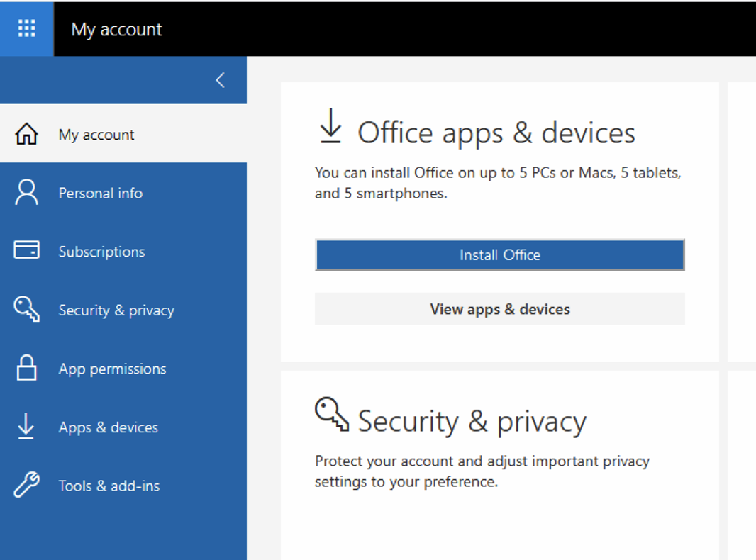
Task: Click the credit card icon for Subscriptions
Action: click(x=26, y=250)
